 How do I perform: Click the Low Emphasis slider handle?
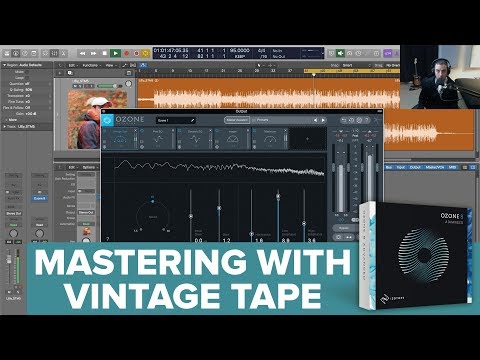click(278, 196)
